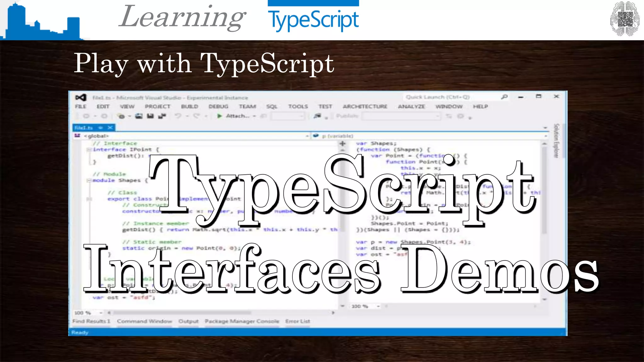Screen dimensions: 644x362
Task: Click the Undo toolbar icon
Action: pyautogui.click(x=178, y=116)
